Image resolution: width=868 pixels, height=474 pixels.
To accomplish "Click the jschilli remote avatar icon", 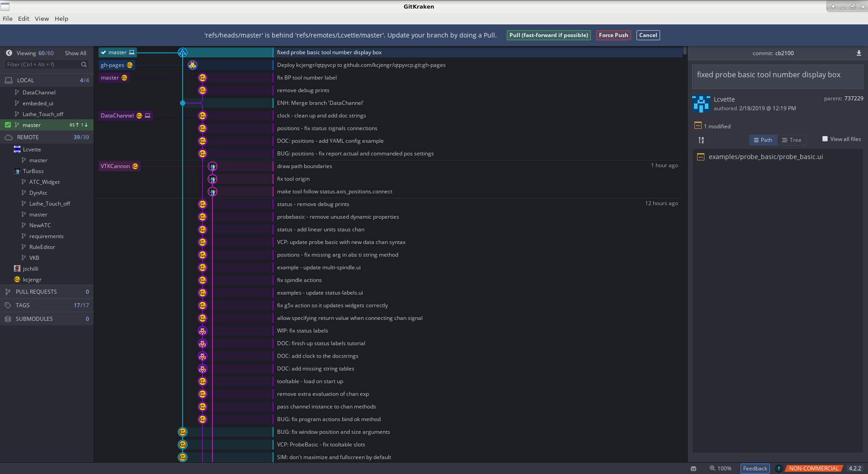I will coord(17,268).
